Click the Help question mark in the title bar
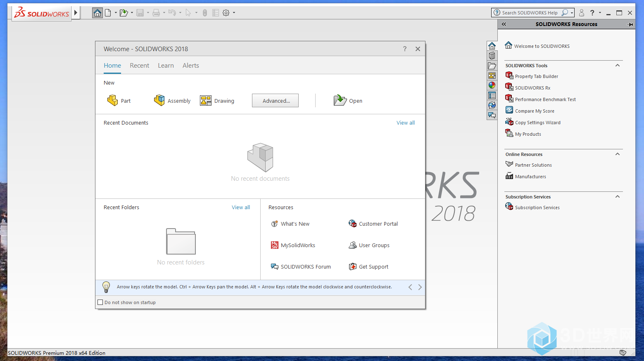 [592, 13]
